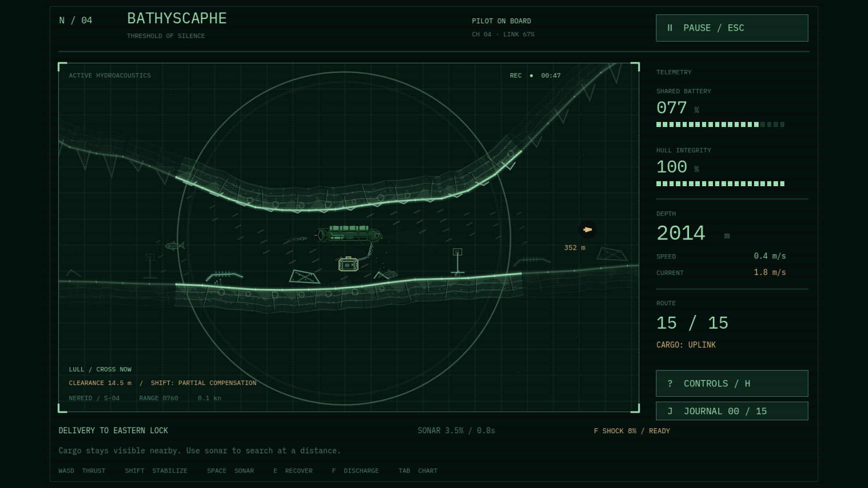Screen dimensions: 868x488
Task: Open the JOURNAL 00 / 15 log
Action: (x=732, y=411)
